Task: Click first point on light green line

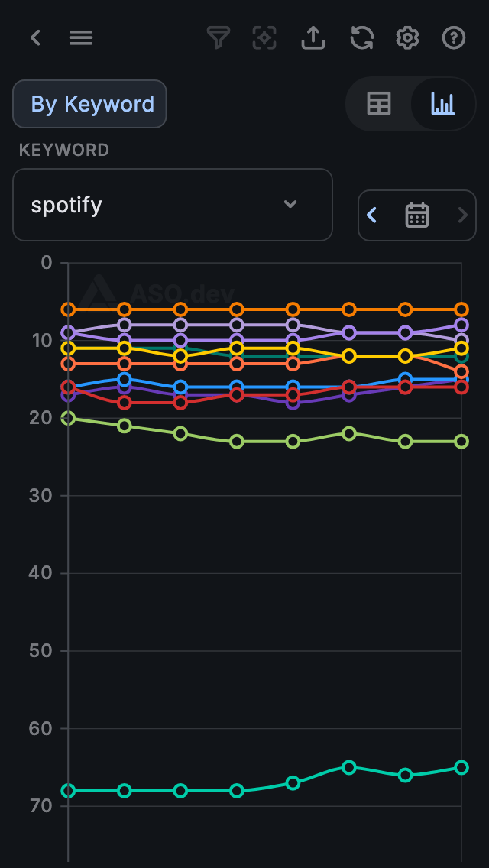Action: [x=68, y=418]
